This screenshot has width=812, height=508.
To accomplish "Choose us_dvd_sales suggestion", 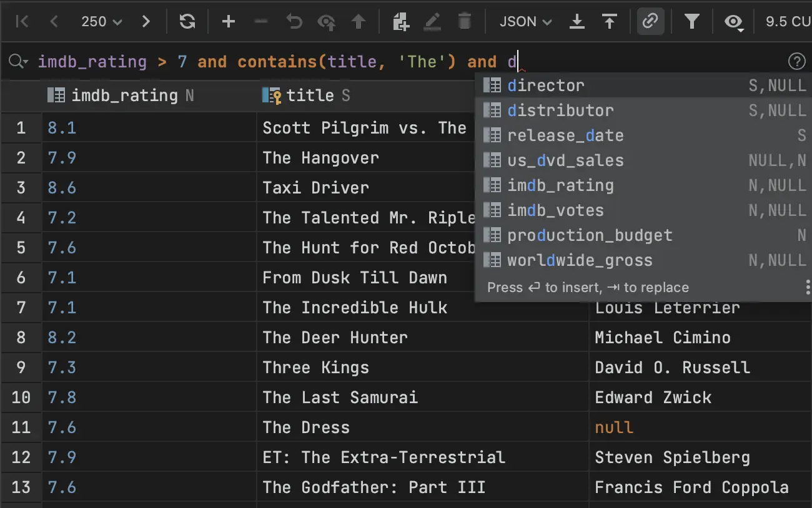I will coord(643,160).
